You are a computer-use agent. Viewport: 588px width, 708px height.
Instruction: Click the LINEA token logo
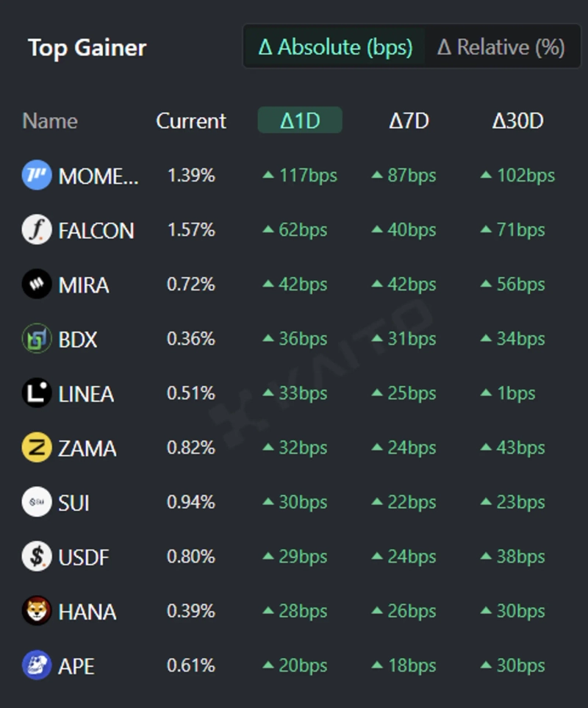click(x=37, y=393)
